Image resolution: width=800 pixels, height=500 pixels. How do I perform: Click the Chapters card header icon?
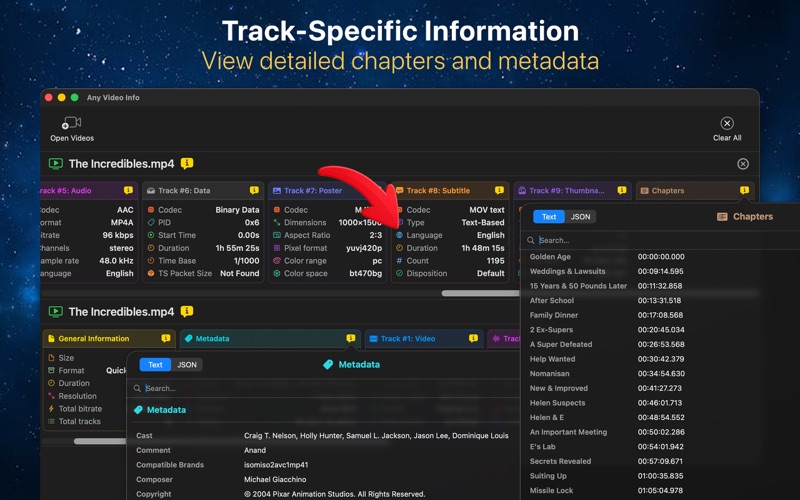click(x=644, y=190)
